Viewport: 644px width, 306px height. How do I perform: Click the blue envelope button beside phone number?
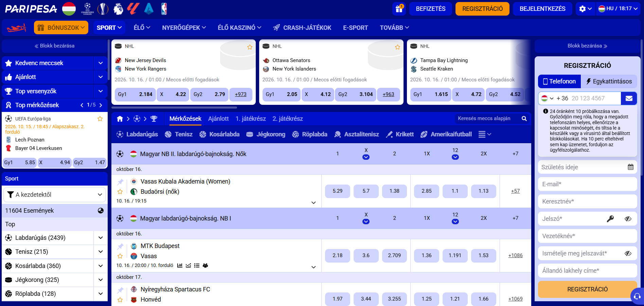click(x=629, y=98)
